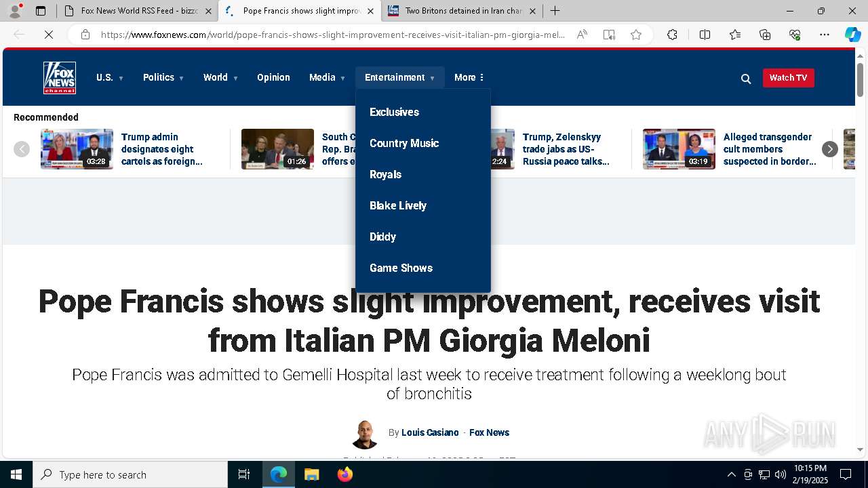Viewport: 868px width, 488px height.
Task: Click the browser back arrow button
Action: click(19, 35)
